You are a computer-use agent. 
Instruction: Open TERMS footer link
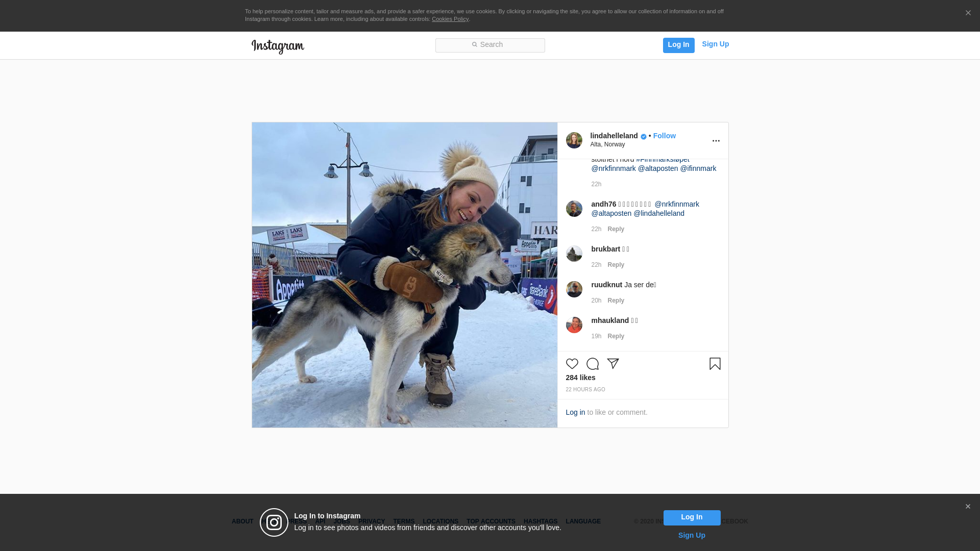point(404,521)
